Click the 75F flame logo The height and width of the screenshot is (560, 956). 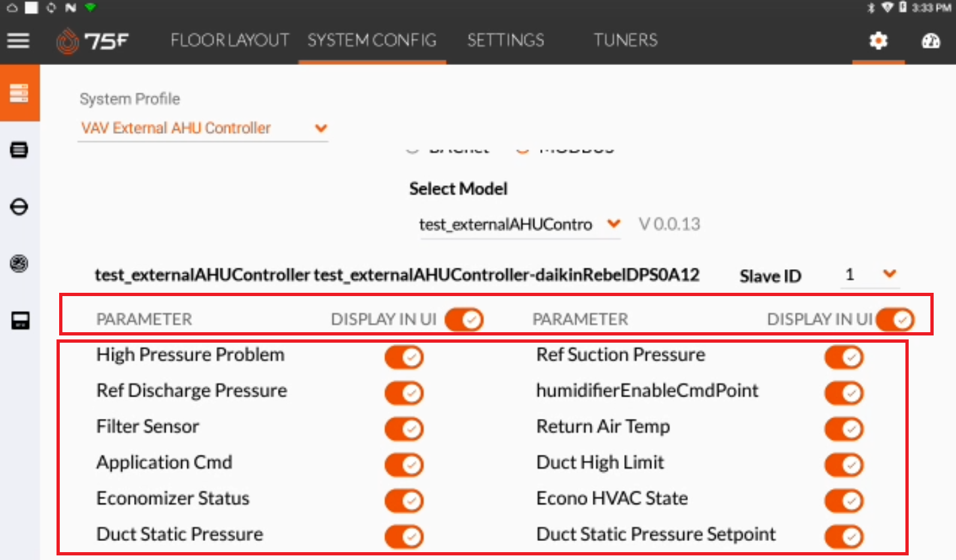click(x=67, y=41)
